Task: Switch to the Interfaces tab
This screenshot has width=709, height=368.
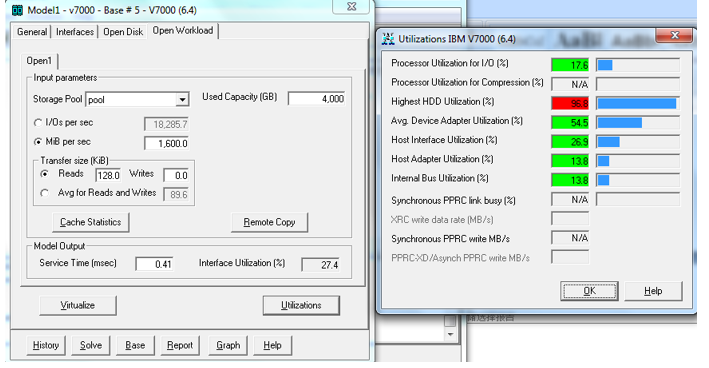Action: (75, 32)
